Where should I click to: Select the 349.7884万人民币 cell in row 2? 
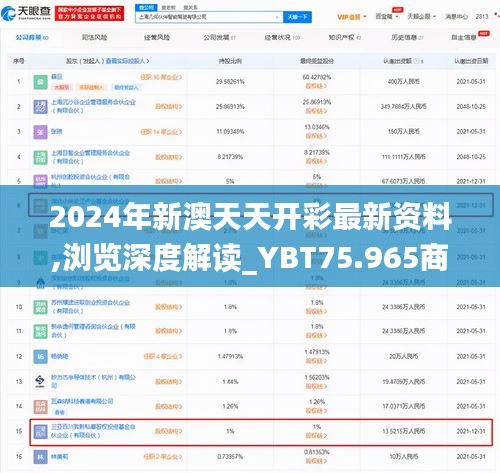[404, 107]
